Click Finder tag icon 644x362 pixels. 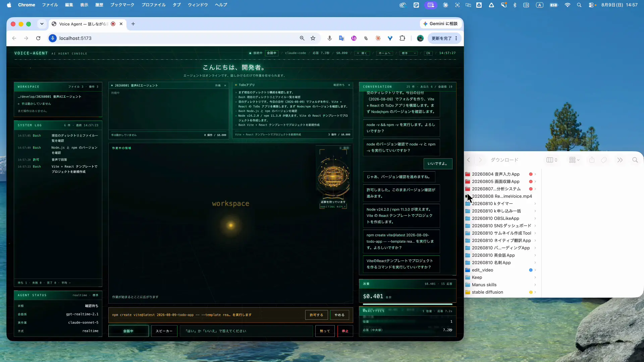(x=604, y=160)
